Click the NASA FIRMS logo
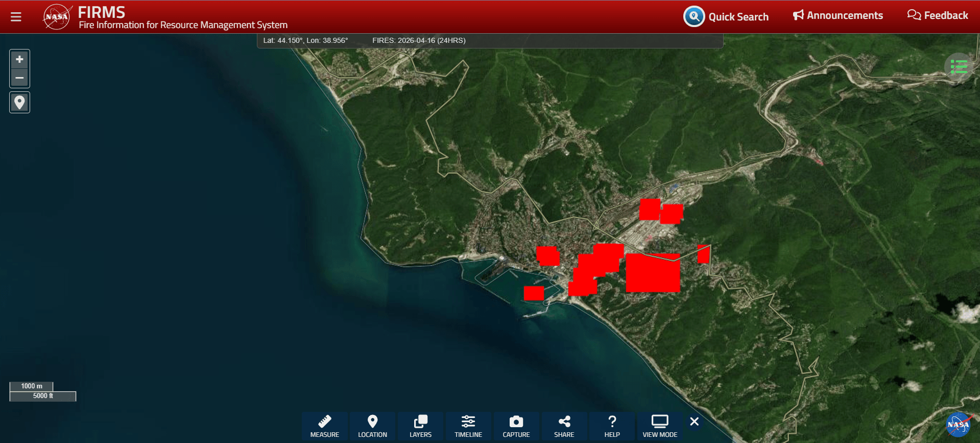The image size is (980, 443). point(57,17)
